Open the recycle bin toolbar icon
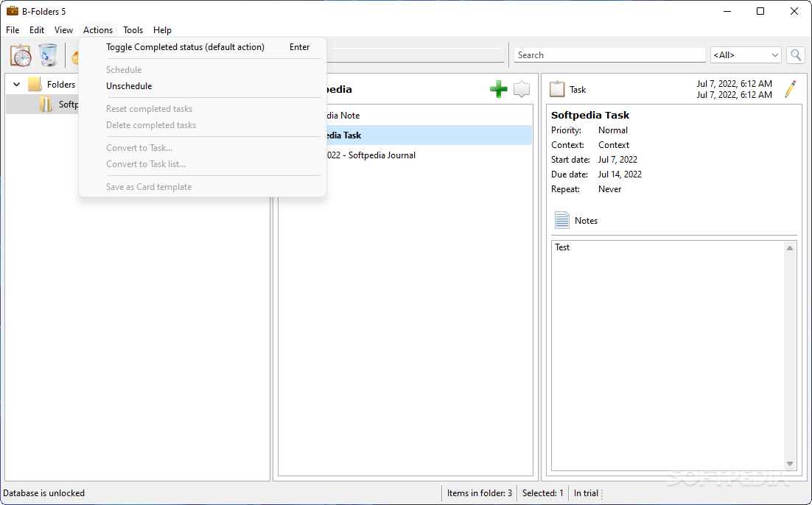Image resolution: width=812 pixels, height=505 pixels. click(48, 55)
